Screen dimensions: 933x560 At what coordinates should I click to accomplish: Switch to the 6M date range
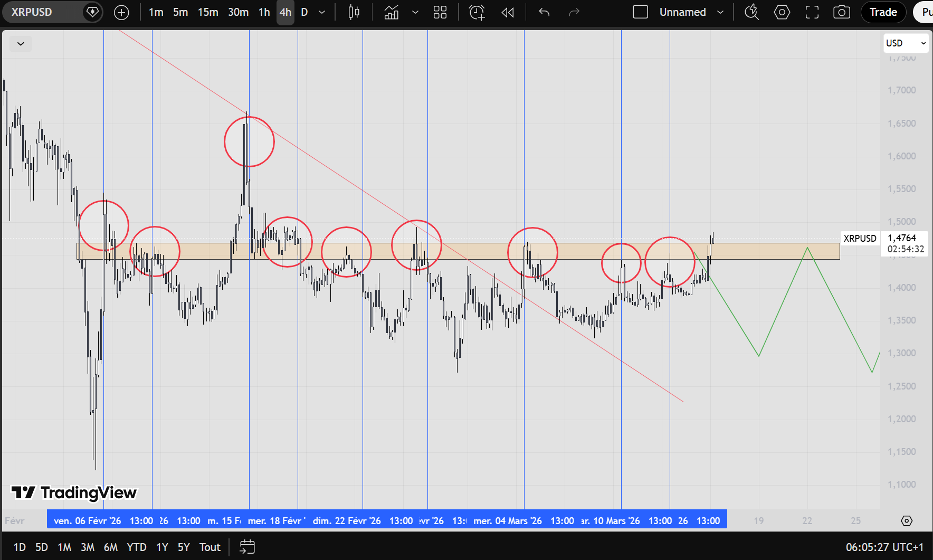tap(110, 547)
